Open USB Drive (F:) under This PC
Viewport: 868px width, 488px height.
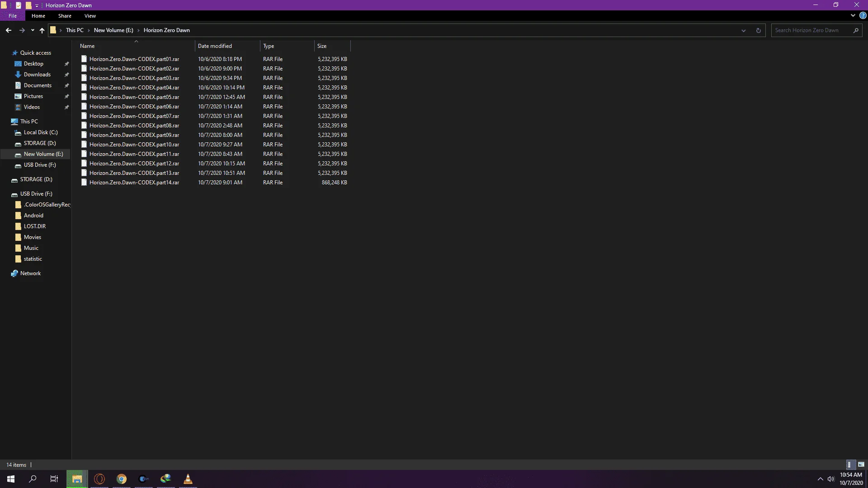click(40, 165)
